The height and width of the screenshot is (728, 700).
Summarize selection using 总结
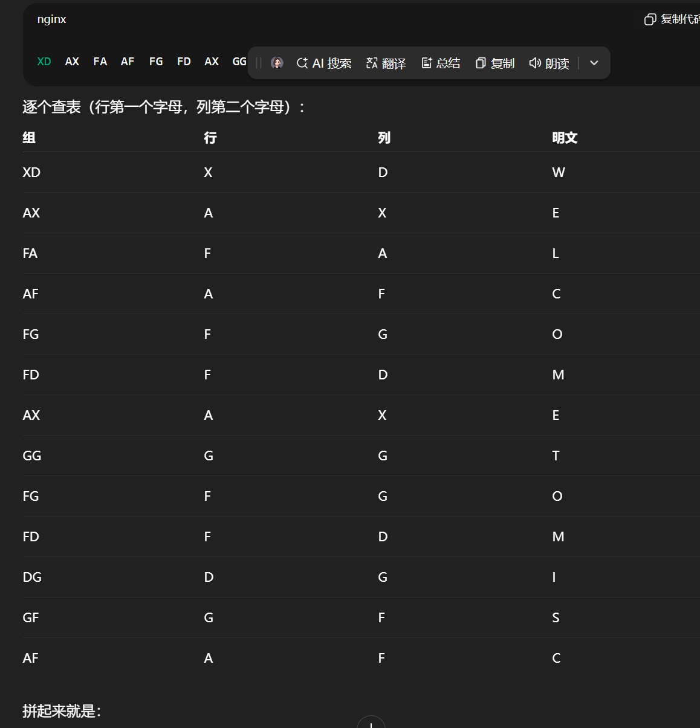pos(441,63)
